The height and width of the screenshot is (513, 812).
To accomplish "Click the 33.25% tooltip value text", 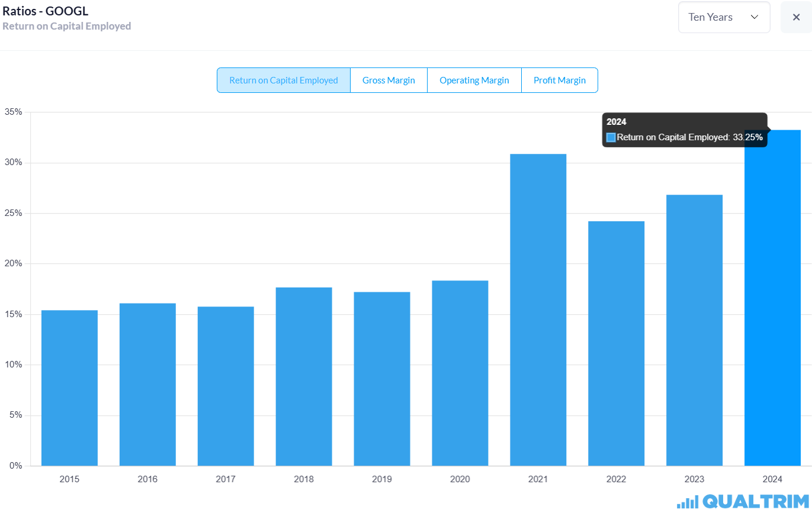I will click(747, 137).
